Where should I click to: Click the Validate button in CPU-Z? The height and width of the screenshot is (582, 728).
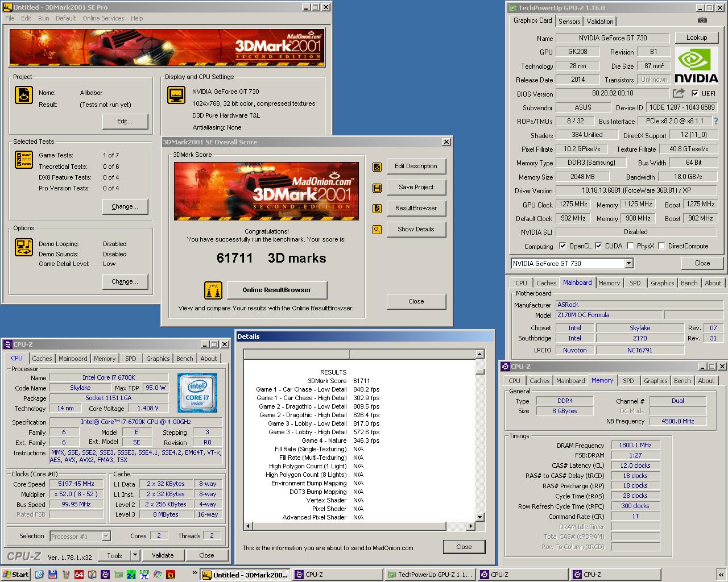163,555
